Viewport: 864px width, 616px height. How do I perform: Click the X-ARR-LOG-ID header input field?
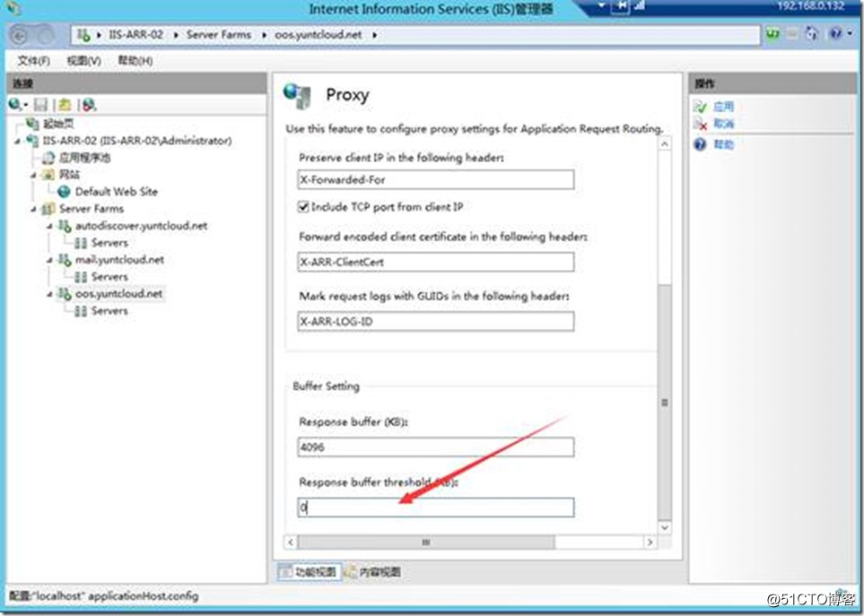tap(436, 322)
